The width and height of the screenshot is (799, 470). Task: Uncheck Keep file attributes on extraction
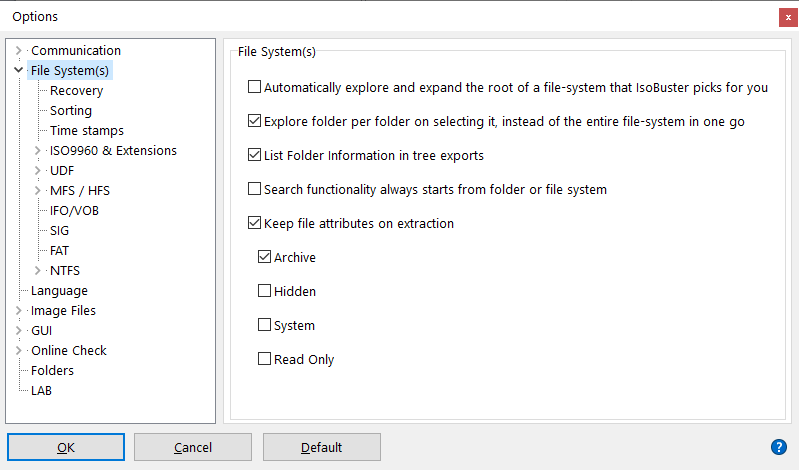254,223
